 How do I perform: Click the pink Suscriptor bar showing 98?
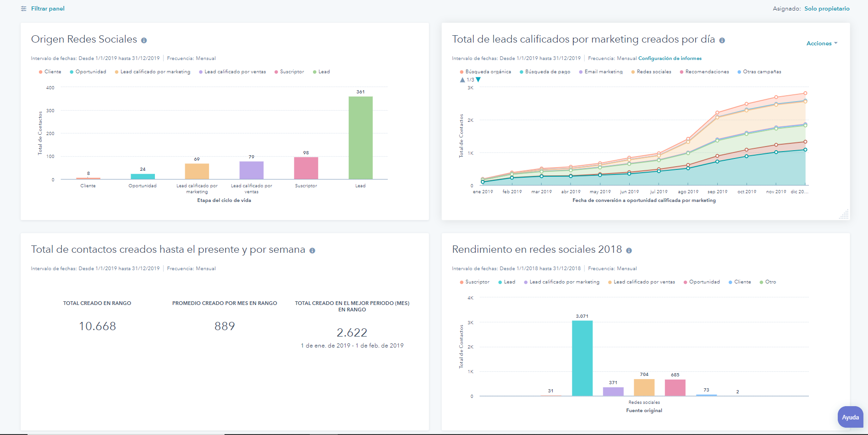coord(306,168)
